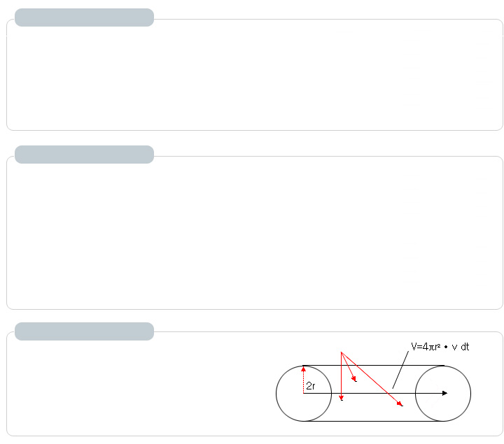Viewport: 504px width, 444px height.
Task: Click the V=4πr² • v dt formula label
Action: (x=440, y=346)
